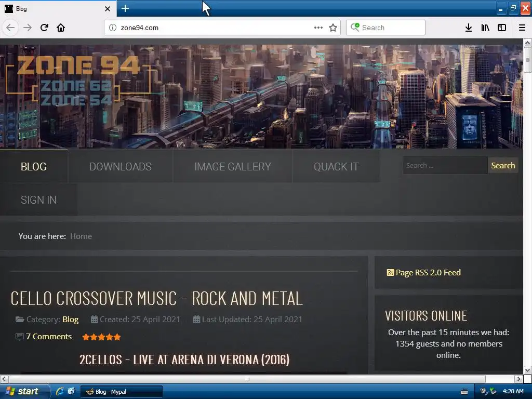Select Blog - Mypal taskbar button
532x399 pixels.
click(122, 392)
